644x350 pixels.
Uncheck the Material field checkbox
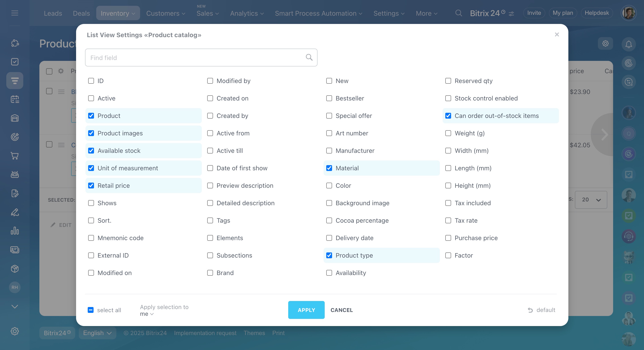329,168
